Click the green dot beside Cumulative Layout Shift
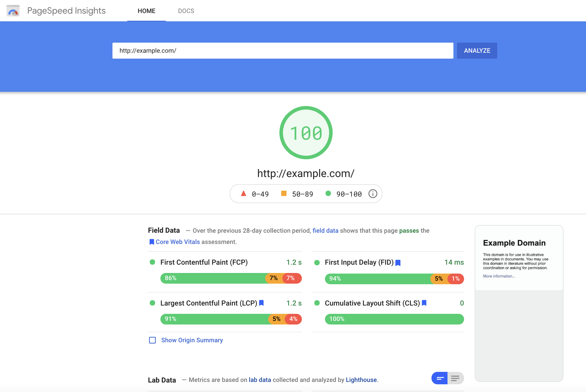This screenshot has height=392, width=586. click(317, 303)
